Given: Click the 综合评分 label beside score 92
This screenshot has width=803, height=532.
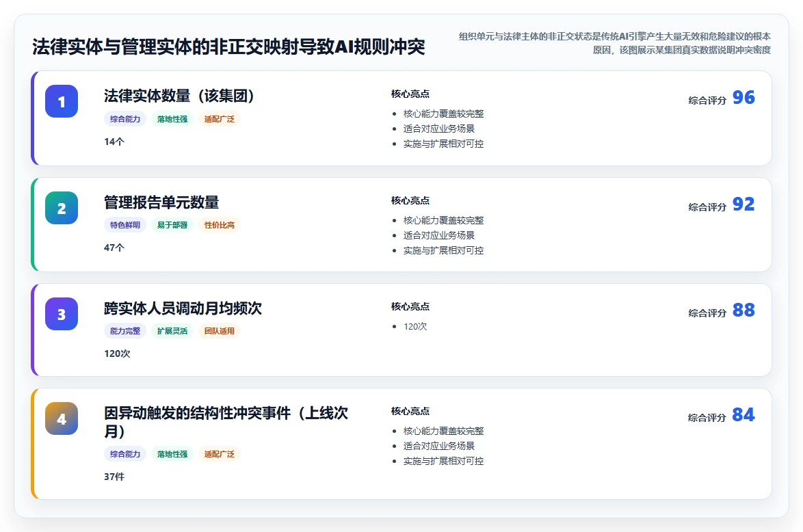Looking at the screenshot, I should pos(707,207).
